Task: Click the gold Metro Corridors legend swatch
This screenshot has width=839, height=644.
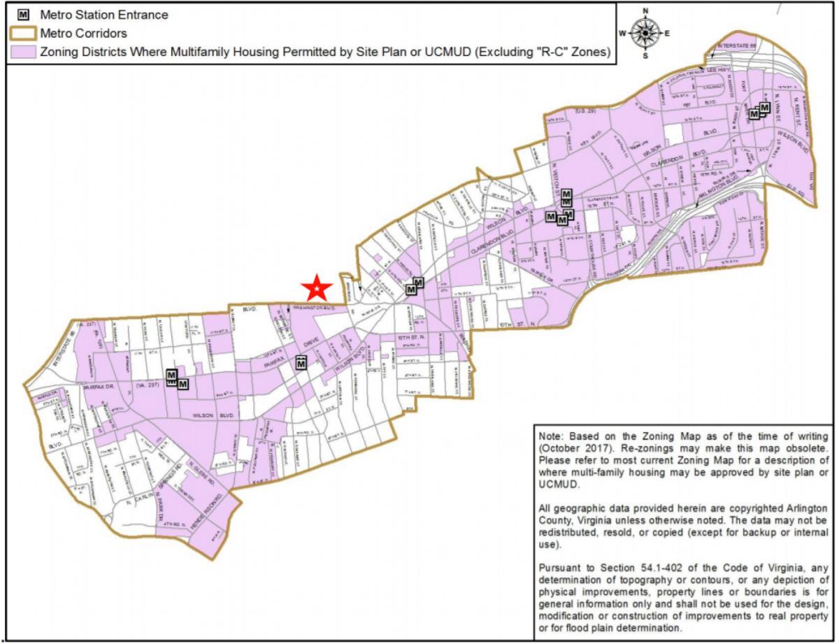Action: [x=22, y=33]
